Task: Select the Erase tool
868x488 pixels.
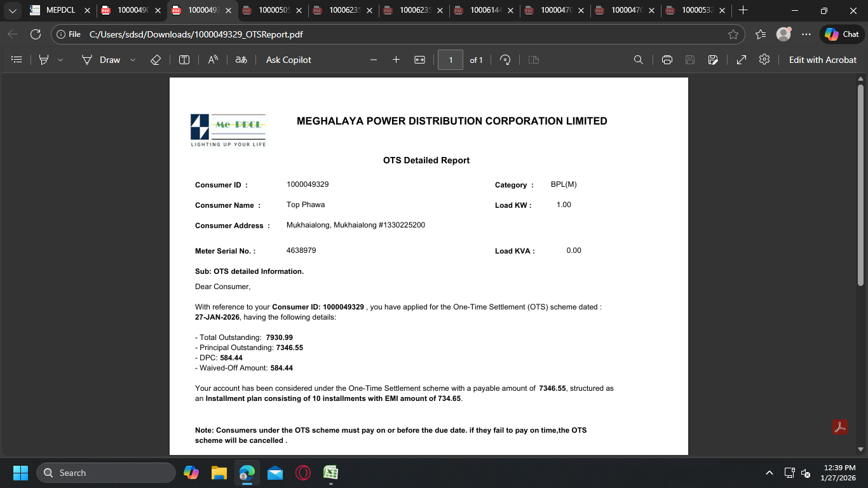Action: tap(156, 60)
